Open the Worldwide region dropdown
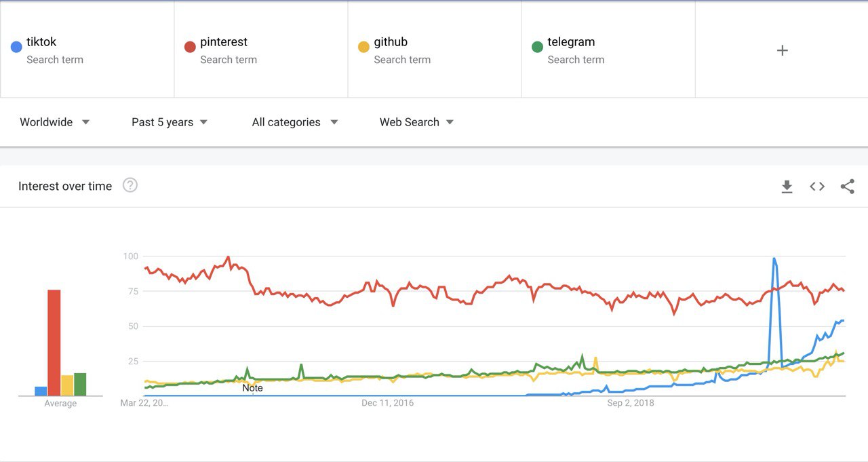The width and height of the screenshot is (868, 462). 54,122
